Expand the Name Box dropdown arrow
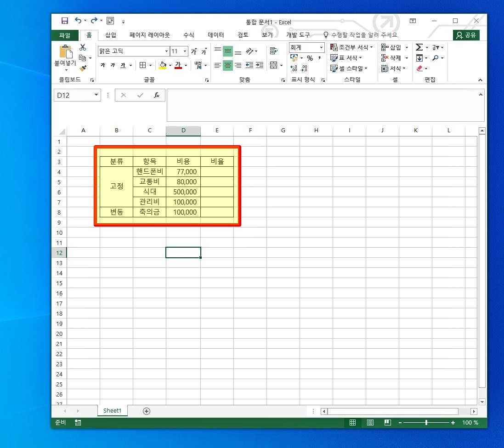The width and height of the screenshot is (504, 448). tap(96, 95)
